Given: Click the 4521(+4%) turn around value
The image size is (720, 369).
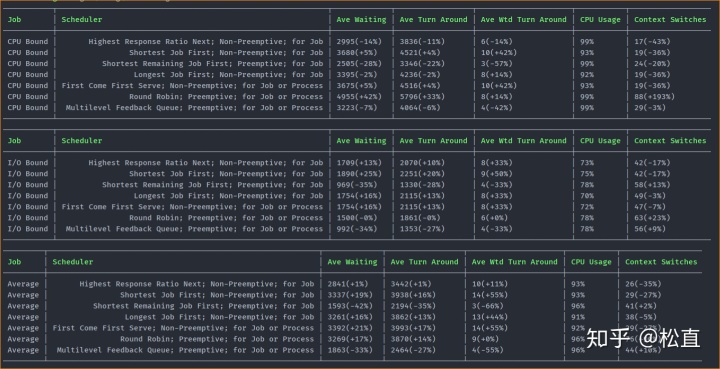Looking at the screenshot, I should tap(420, 53).
